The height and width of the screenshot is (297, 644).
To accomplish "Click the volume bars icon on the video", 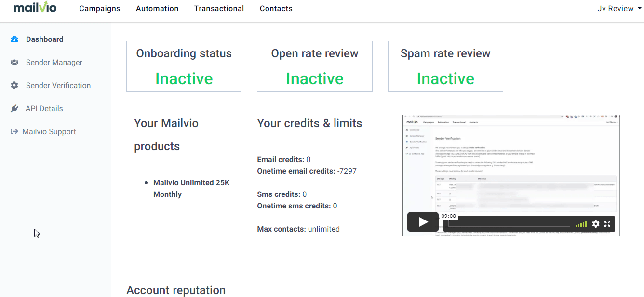I will (x=581, y=223).
